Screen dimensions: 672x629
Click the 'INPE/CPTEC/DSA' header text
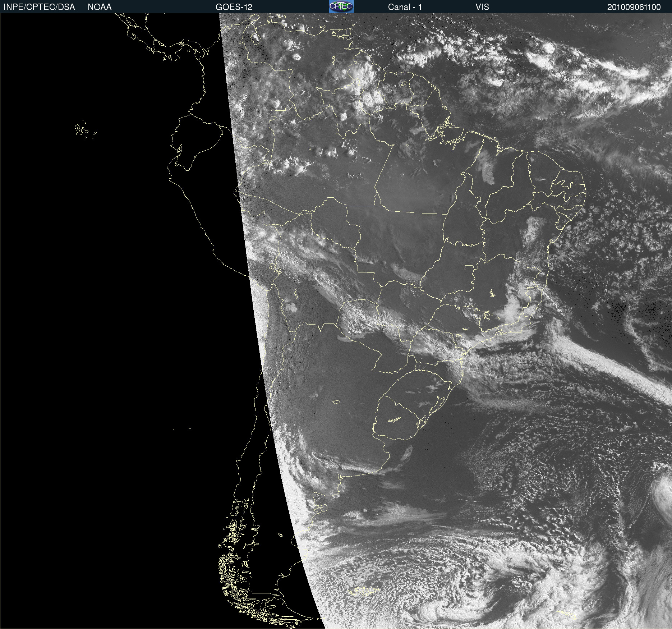click(x=39, y=7)
